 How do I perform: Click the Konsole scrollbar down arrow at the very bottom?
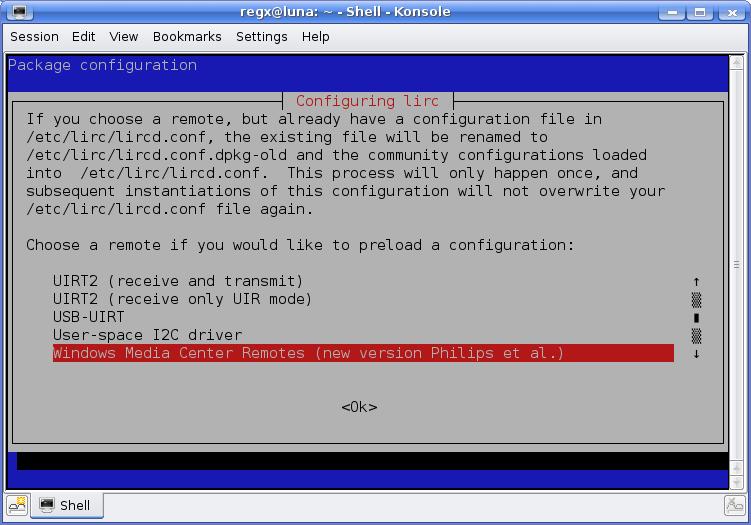pyautogui.click(x=736, y=481)
